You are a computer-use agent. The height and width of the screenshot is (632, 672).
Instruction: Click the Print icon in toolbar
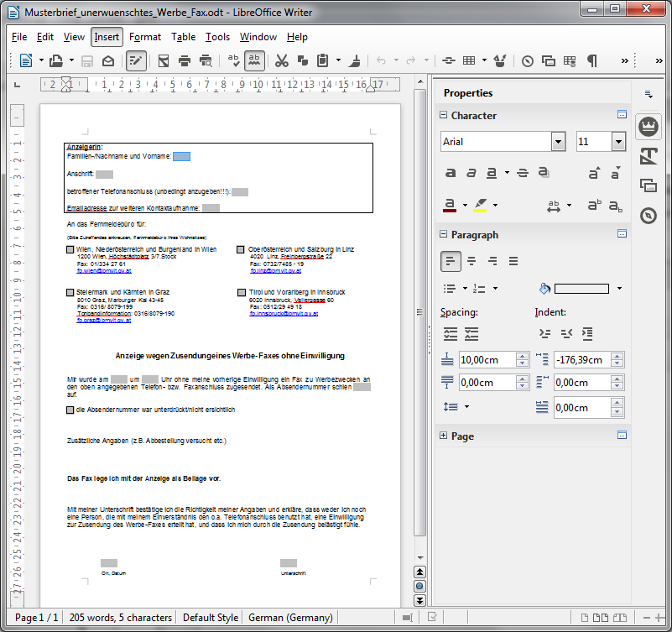point(183,60)
